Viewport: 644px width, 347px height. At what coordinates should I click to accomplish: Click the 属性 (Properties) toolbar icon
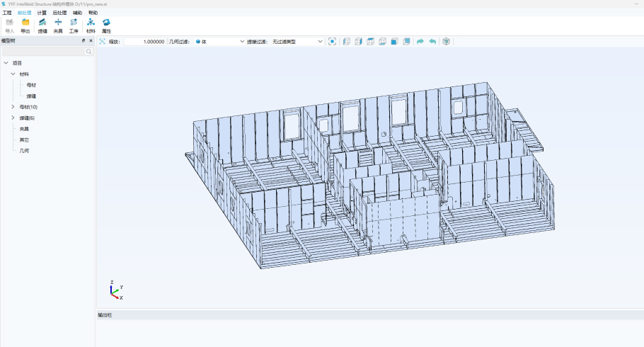click(x=106, y=25)
